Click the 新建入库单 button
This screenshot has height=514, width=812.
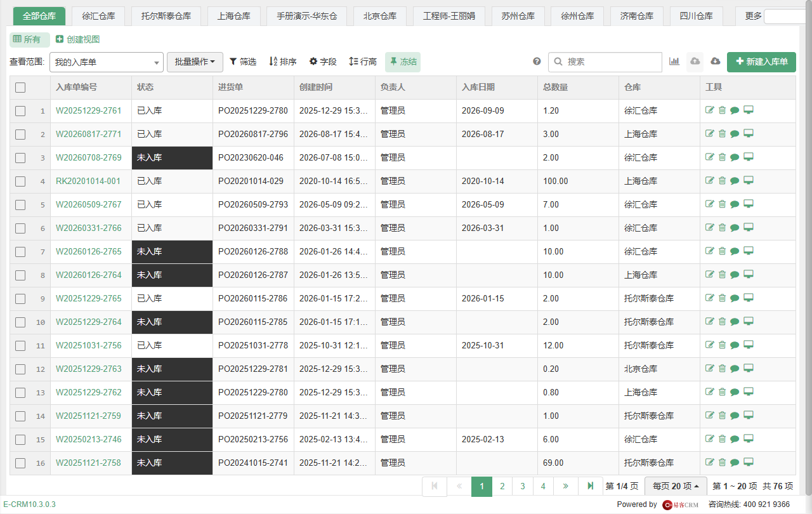pos(761,62)
